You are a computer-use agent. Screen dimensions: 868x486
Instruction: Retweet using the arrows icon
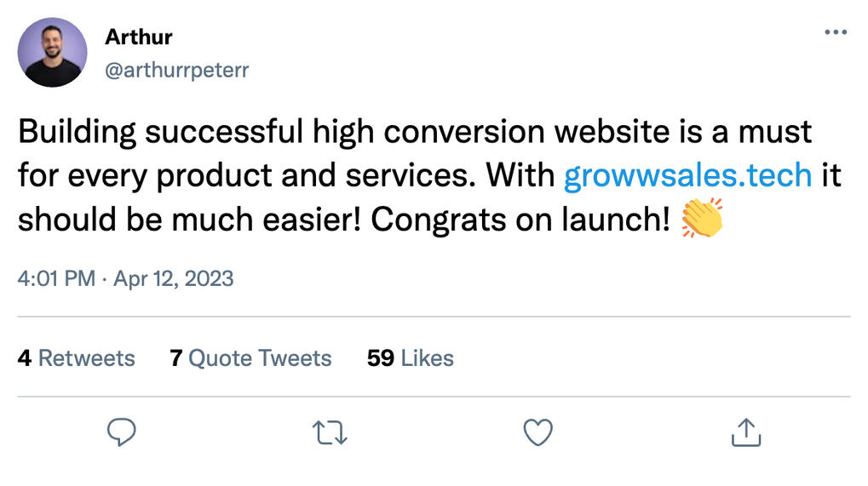point(331,432)
